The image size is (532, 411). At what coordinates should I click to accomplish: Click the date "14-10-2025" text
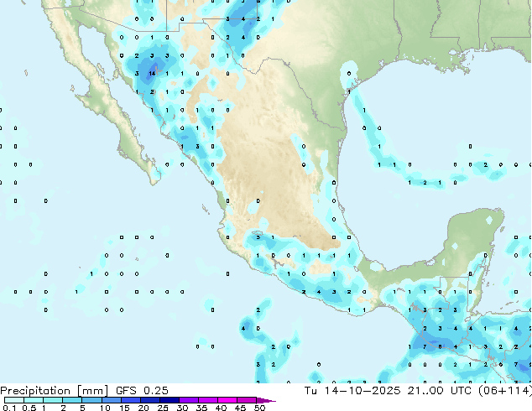pyautogui.click(x=362, y=391)
